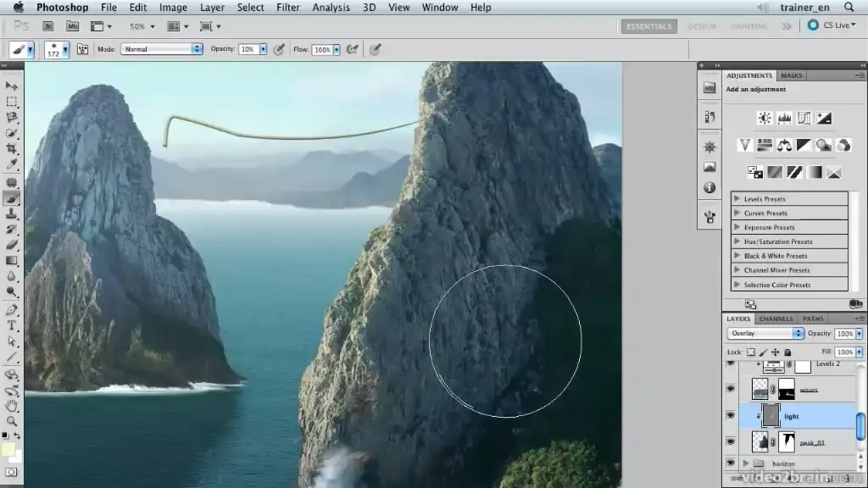Viewport: 868px width, 488px height.
Task: Switch to the Design workspace
Action: tap(701, 26)
